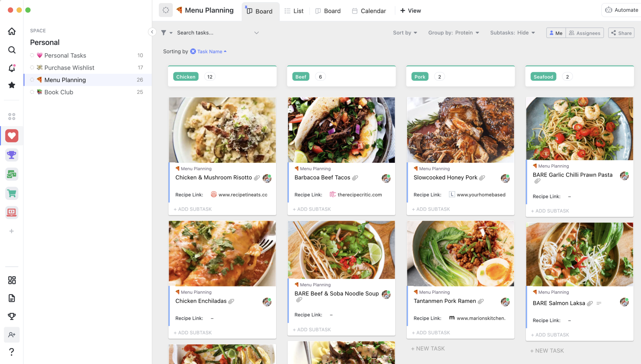Click Add Subtask under Barbacoa Beef Tacos
Viewport: 641px width, 364px height.
(311, 209)
